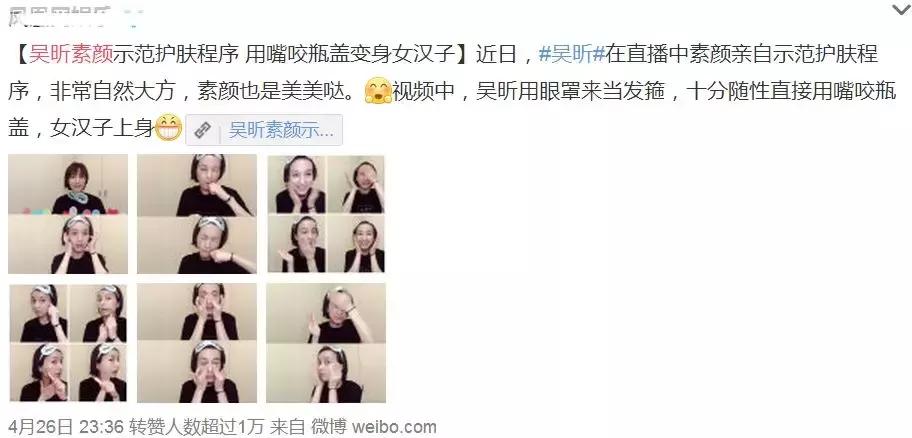Expand the post options chevron arrow
This screenshot has width=912, height=438.
(x=900, y=9)
